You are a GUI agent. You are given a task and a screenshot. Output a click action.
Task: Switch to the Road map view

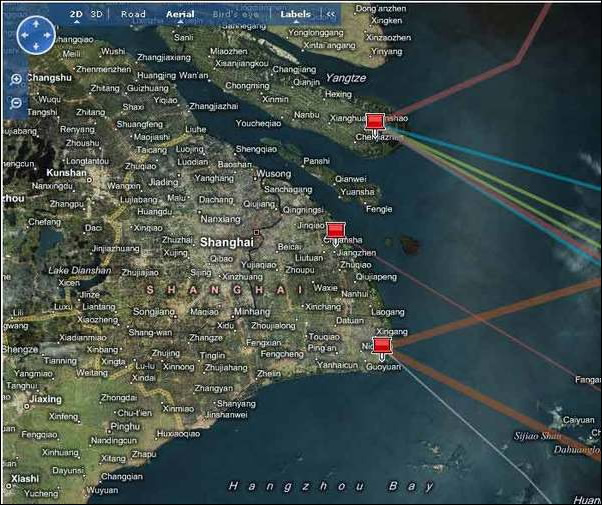[x=133, y=15]
